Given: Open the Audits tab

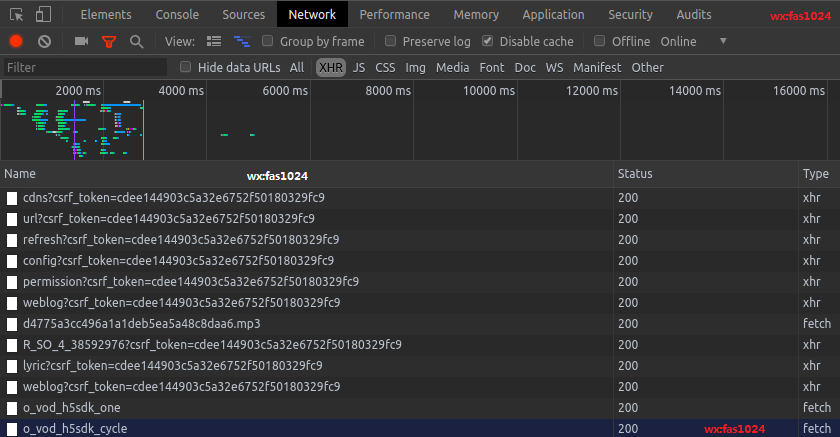Looking at the screenshot, I should click(694, 14).
